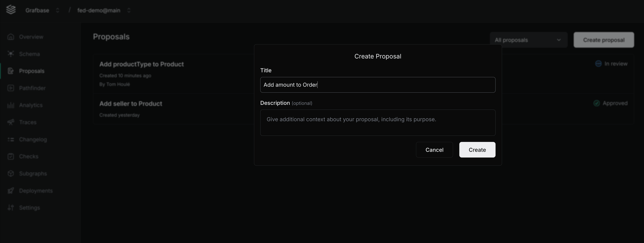Select the Checks menu item
The height and width of the screenshot is (243, 644).
pyautogui.click(x=11, y=156)
